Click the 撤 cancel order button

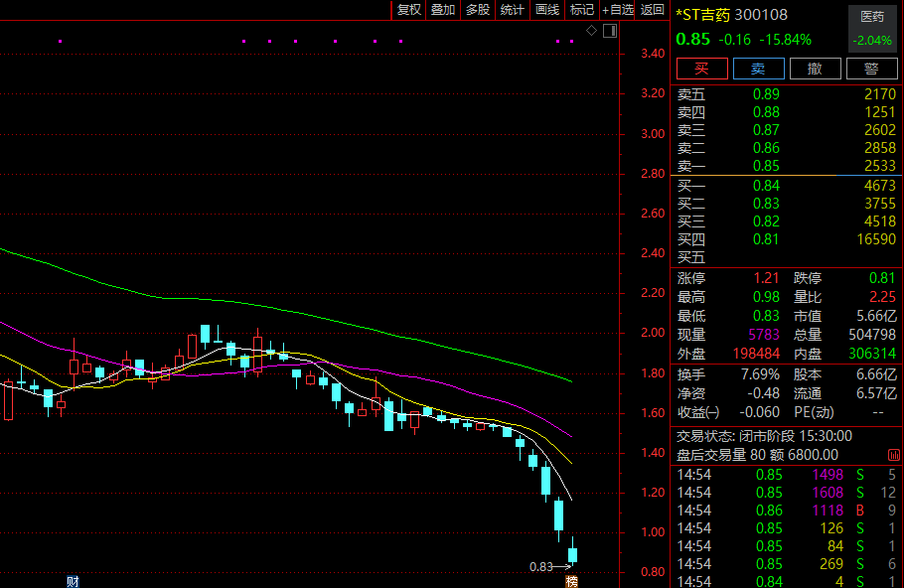[x=815, y=69]
